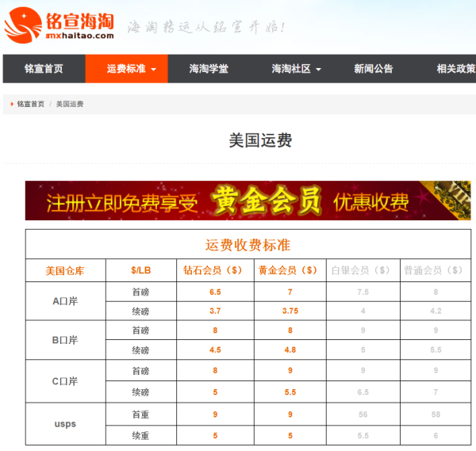Select the usps row label
476x451 pixels.
click(65, 424)
